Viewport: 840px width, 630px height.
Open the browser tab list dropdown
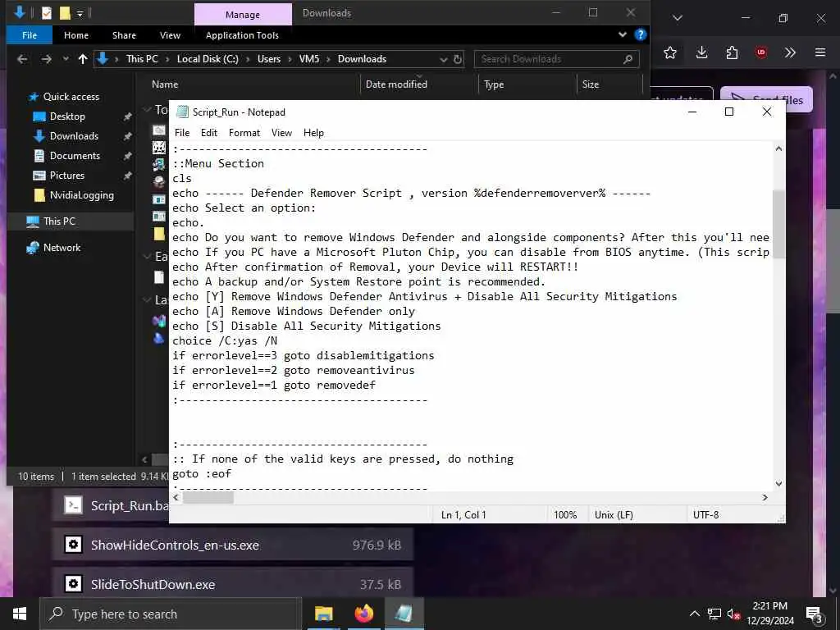click(677, 18)
